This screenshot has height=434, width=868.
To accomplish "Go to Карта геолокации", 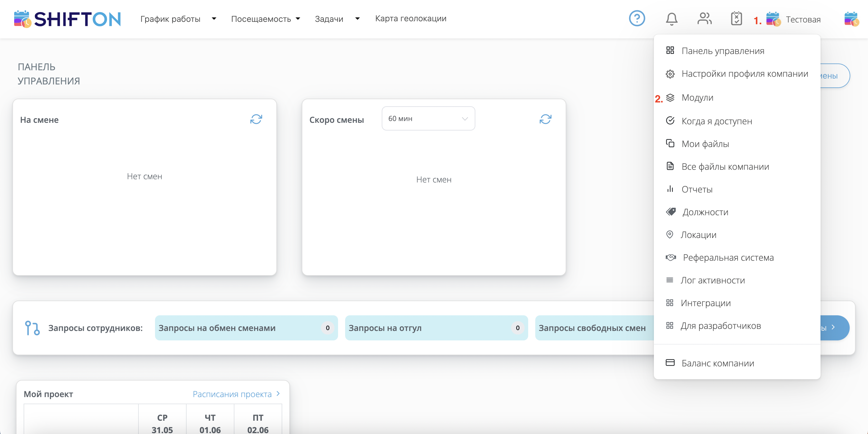I will [x=411, y=19].
